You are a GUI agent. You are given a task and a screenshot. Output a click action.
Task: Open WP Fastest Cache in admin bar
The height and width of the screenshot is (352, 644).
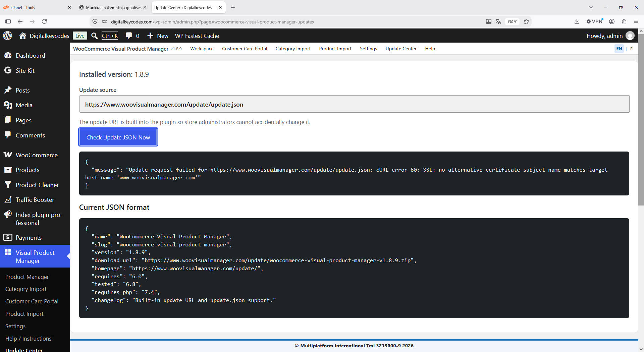[x=197, y=36]
